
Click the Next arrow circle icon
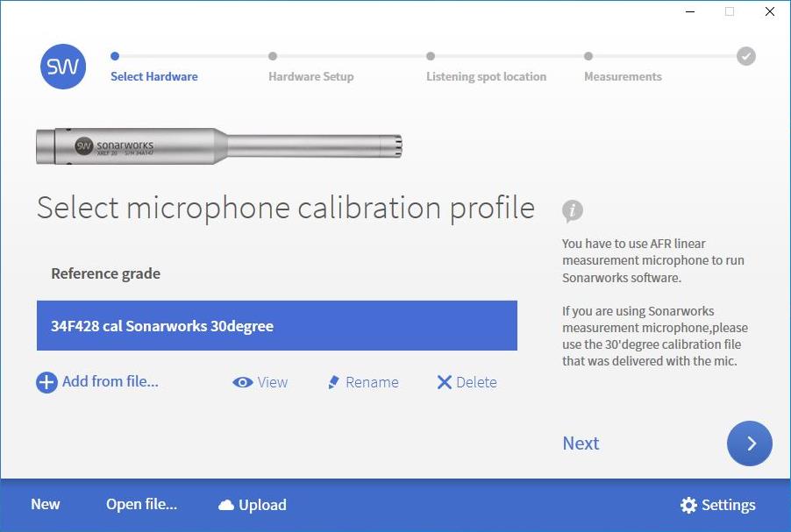pos(750,443)
